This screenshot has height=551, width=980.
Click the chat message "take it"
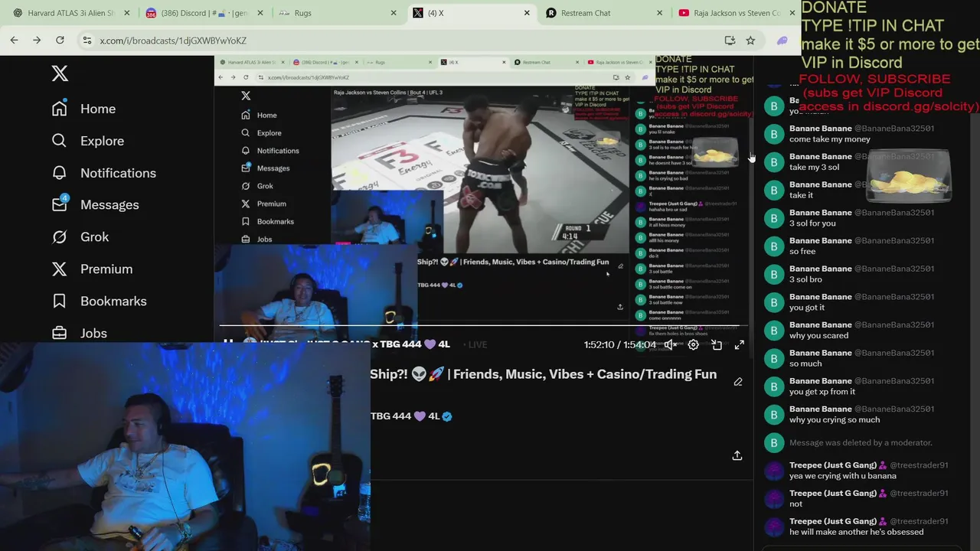[801, 195]
